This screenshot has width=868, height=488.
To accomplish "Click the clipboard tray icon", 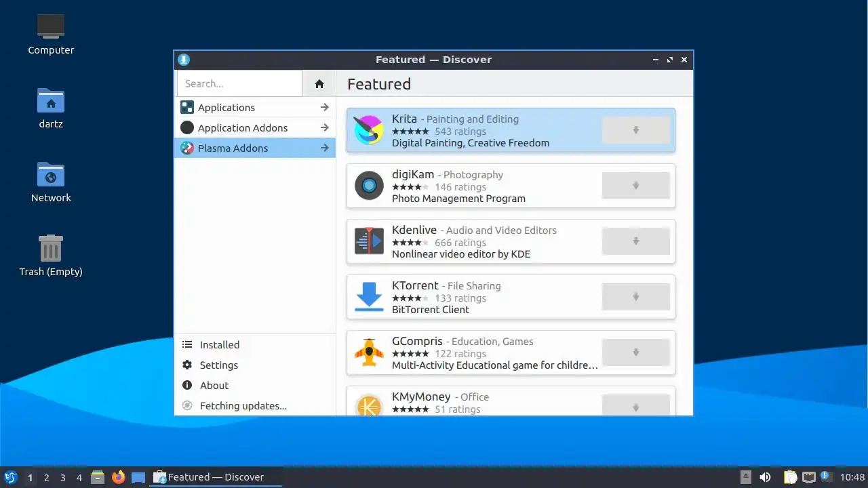I will (790, 477).
